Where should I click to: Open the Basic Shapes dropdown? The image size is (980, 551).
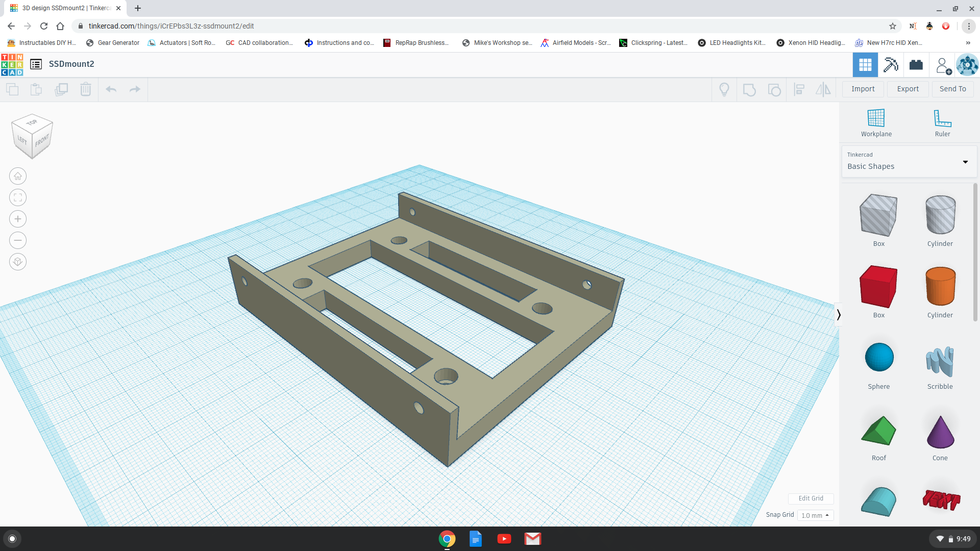[965, 162]
